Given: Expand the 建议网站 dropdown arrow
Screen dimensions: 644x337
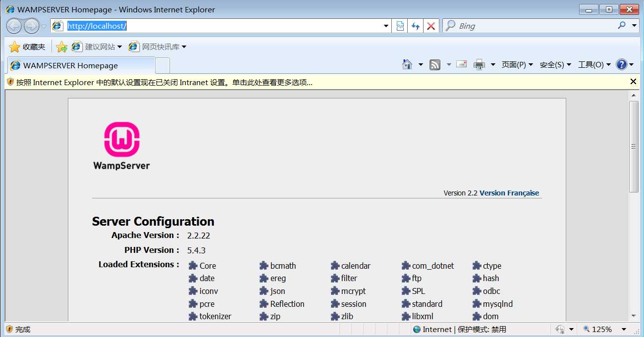Looking at the screenshot, I should point(119,47).
